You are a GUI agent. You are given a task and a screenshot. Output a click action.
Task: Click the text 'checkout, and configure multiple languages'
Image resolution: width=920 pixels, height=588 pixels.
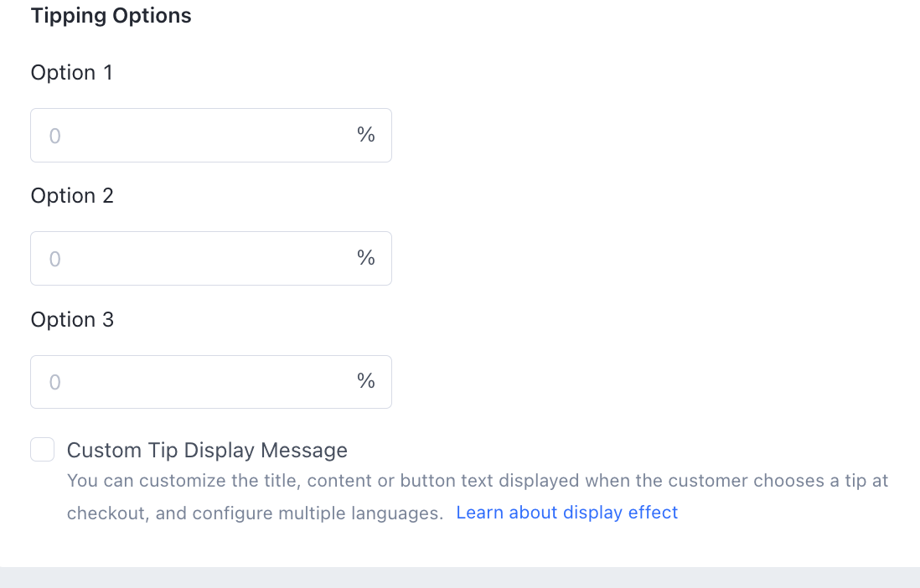255,513
